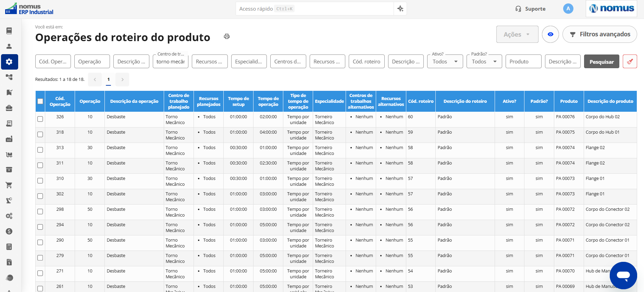
Task: Open Filtros avançados
Action: 599,34
